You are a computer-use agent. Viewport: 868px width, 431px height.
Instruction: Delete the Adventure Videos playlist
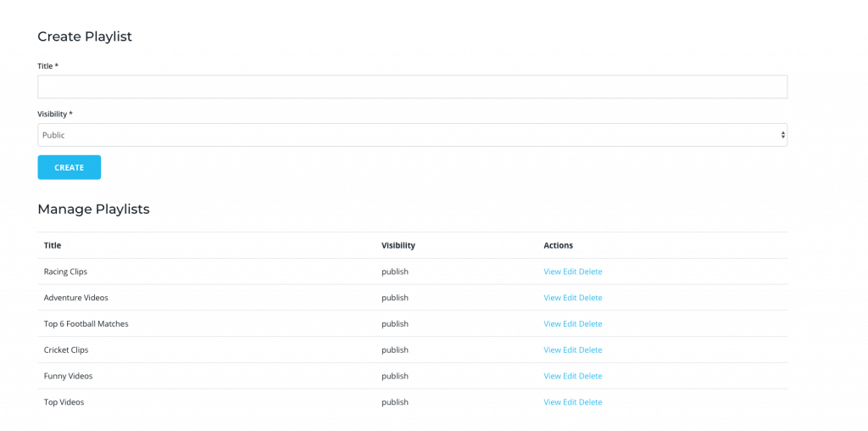(590, 298)
